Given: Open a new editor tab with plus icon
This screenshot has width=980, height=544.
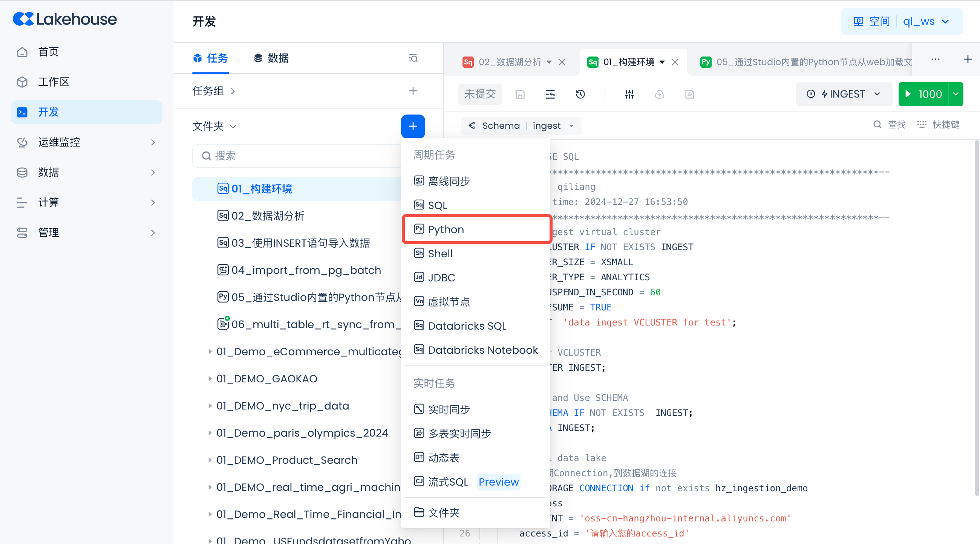Looking at the screenshot, I should (x=968, y=59).
